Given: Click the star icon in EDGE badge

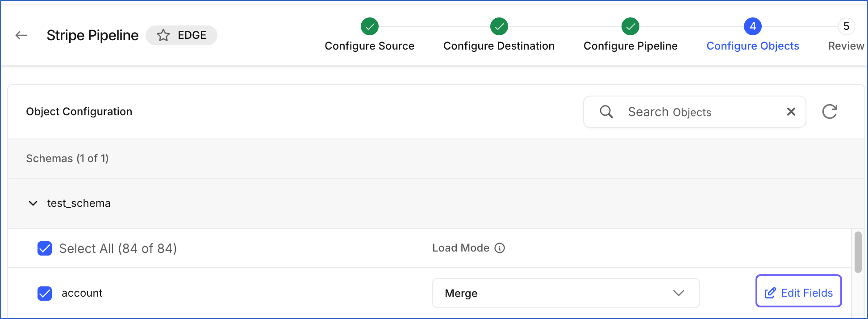Looking at the screenshot, I should pos(163,35).
